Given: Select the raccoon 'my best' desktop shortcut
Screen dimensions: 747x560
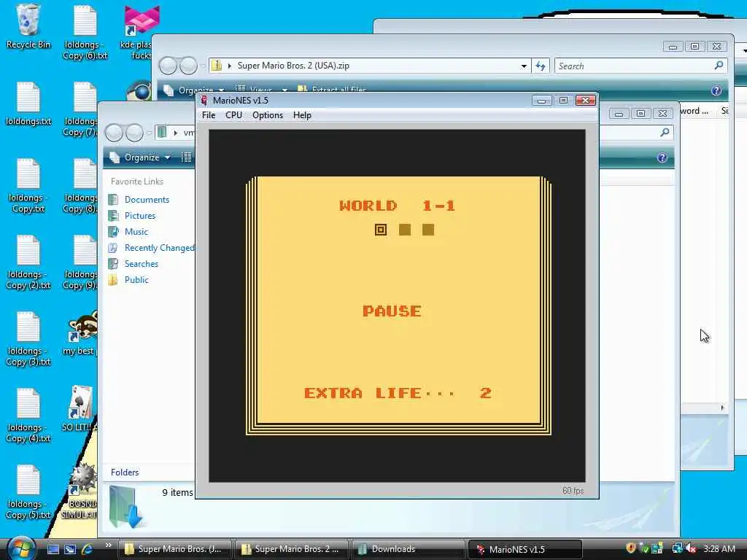Looking at the screenshot, I should (81, 333).
